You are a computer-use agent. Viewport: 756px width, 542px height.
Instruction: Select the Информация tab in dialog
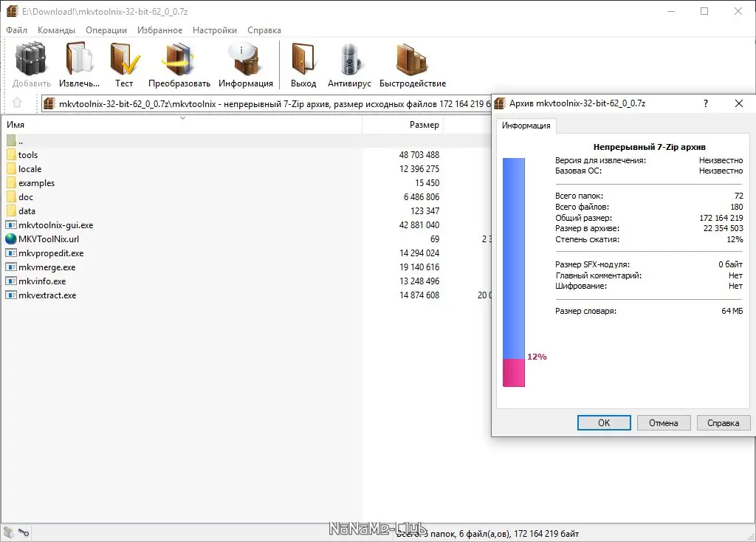pos(526,126)
